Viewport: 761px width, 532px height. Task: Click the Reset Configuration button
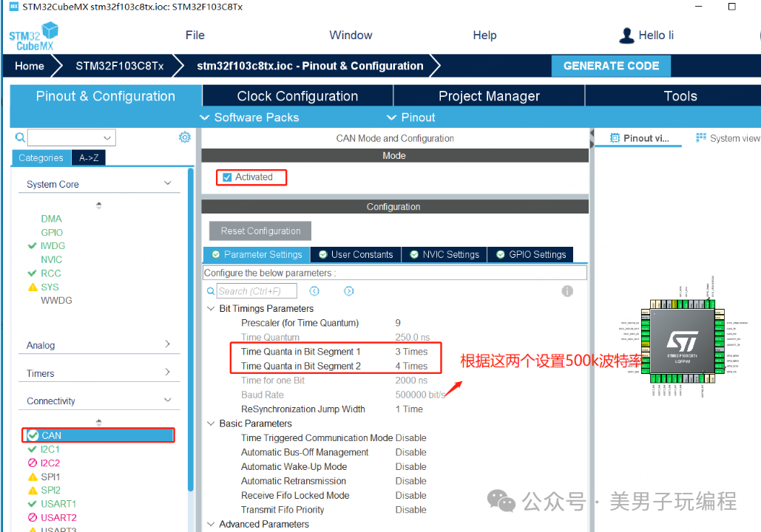260,231
